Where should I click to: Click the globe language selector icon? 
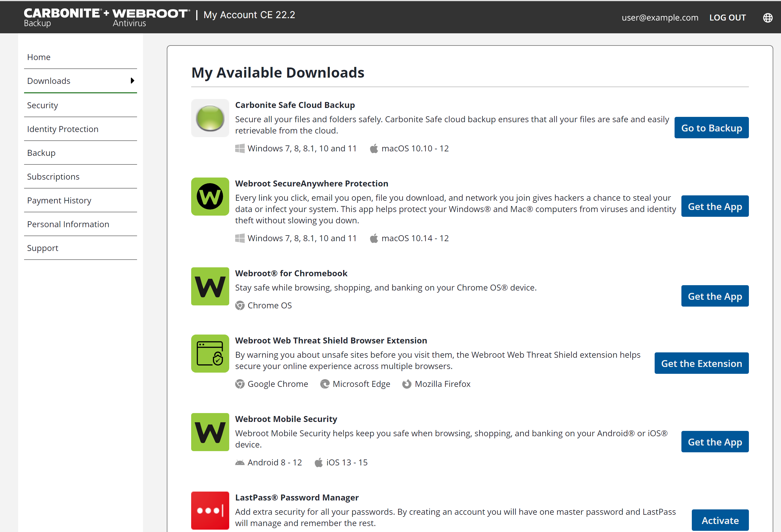[x=768, y=18]
